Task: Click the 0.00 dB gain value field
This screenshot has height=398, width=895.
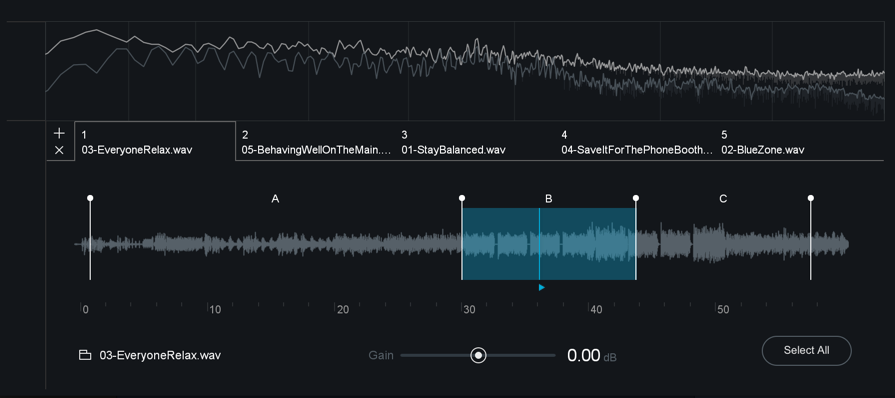Action: [592, 356]
